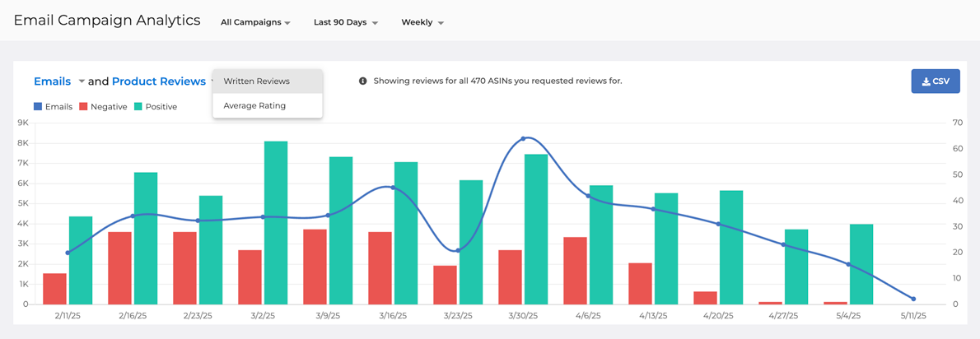The height and width of the screenshot is (339, 980).
Task: Expand the Last 90 Days date range
Action: [345, 22]
